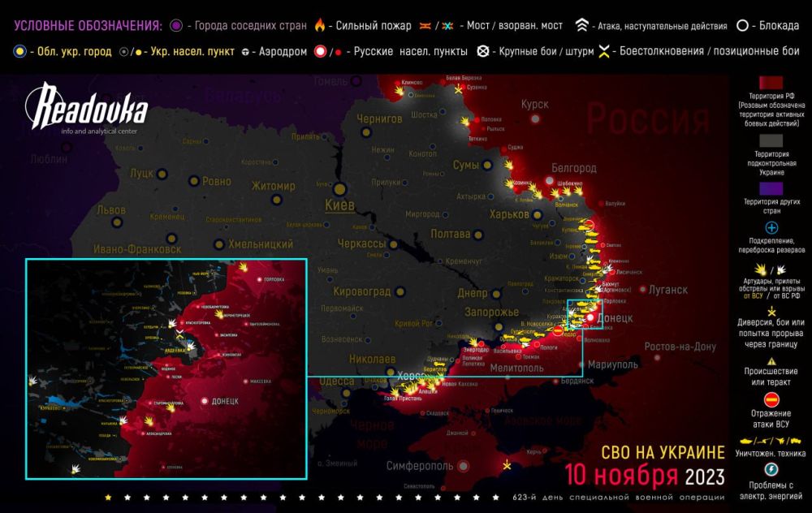Click the blockade circle icon in the top legend

click(741, 24)
